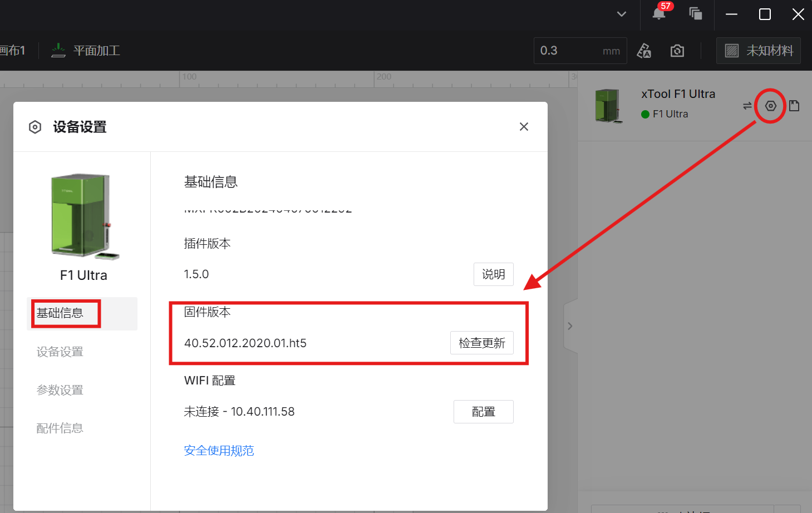Open the 安全使用规范 link

pyautogui.click(x=219, y=451)
